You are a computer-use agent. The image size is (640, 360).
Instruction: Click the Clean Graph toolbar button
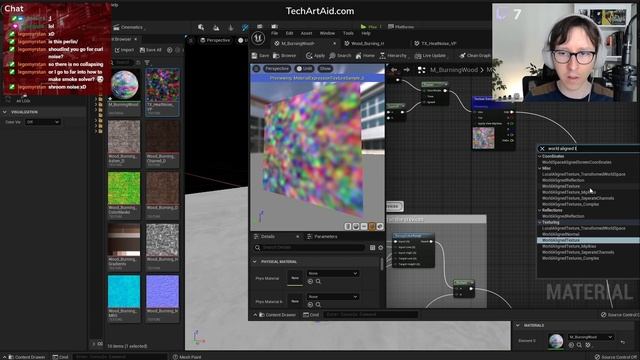coord(475,56)
